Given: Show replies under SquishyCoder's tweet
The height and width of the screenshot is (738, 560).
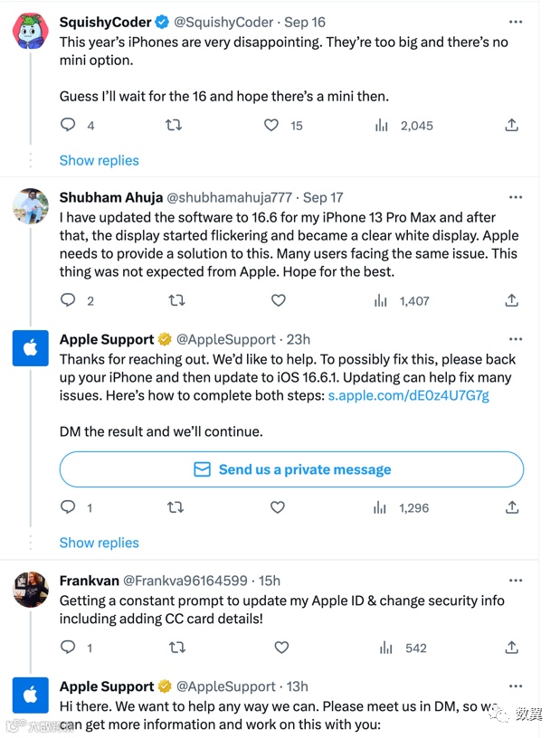Looking at the screenshot, I should [x=99, y=160].
